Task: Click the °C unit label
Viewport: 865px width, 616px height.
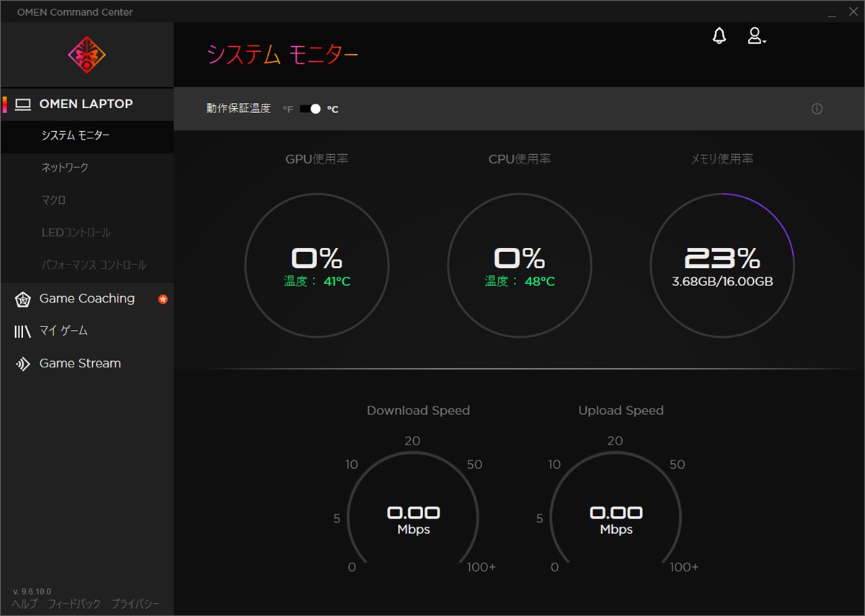Action: click(x=332, y=110)
